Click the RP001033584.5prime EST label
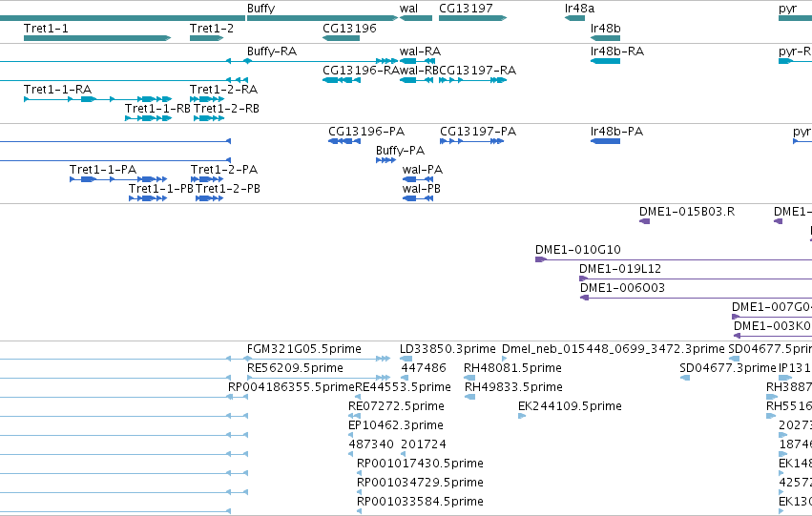Screen dimensions: 812x516 pyautogui.click(x=420, y=502)
